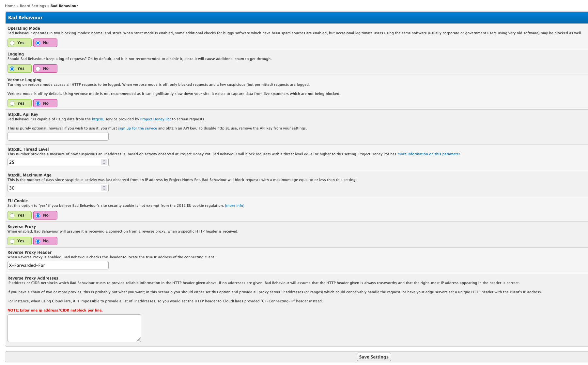Enable Reverse Proxy by choosing Yes
The height and width of the screenshot is (365, 588).
tap(12, 241)
